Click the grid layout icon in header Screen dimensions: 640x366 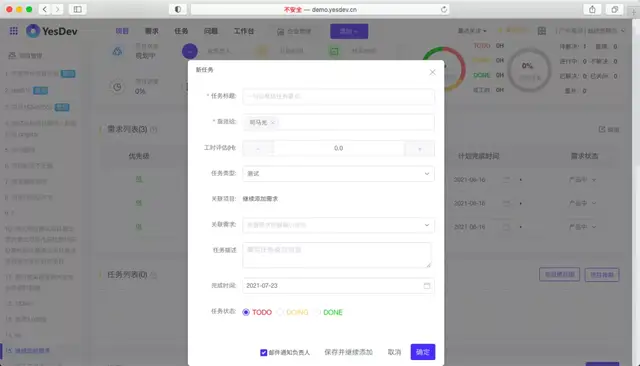click(x=542, y=31)
